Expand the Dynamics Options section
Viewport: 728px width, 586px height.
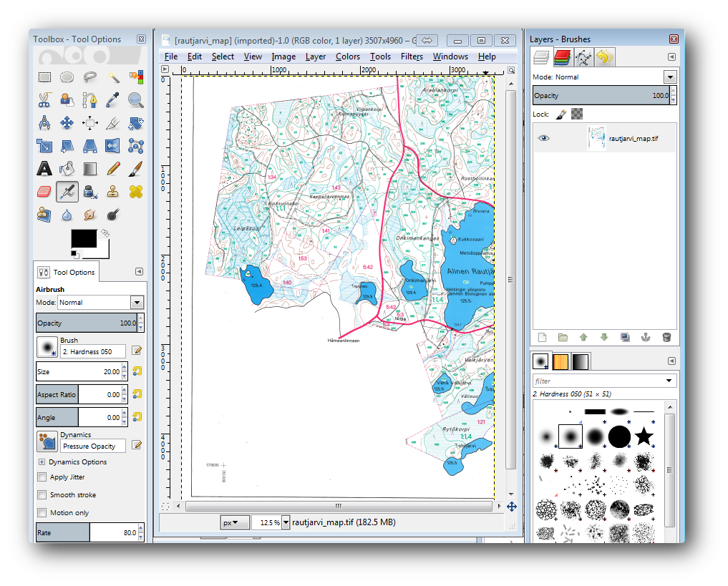[x=42, y=462]
